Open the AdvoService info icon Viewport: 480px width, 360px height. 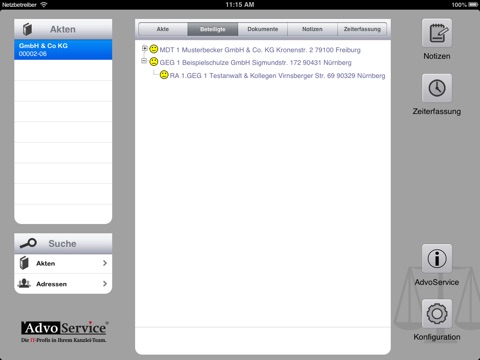point(437,259)
